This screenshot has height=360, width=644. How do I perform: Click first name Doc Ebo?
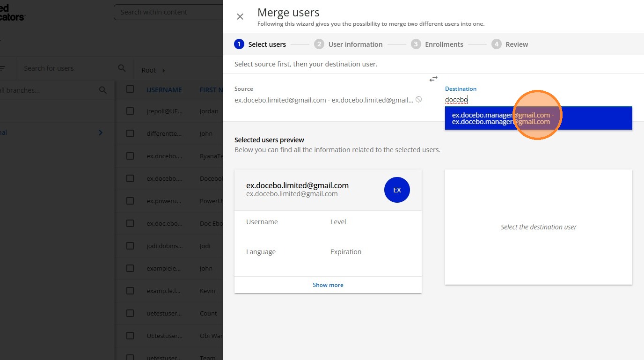pyautogui.click(x=211, y=224)
